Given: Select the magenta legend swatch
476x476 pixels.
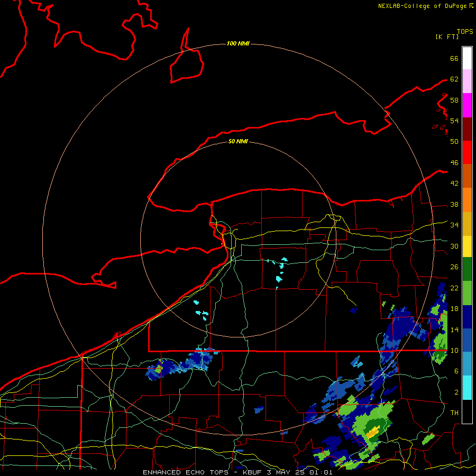Looking at the screenshot, I should pyautogui.click(x=467, y=105).
